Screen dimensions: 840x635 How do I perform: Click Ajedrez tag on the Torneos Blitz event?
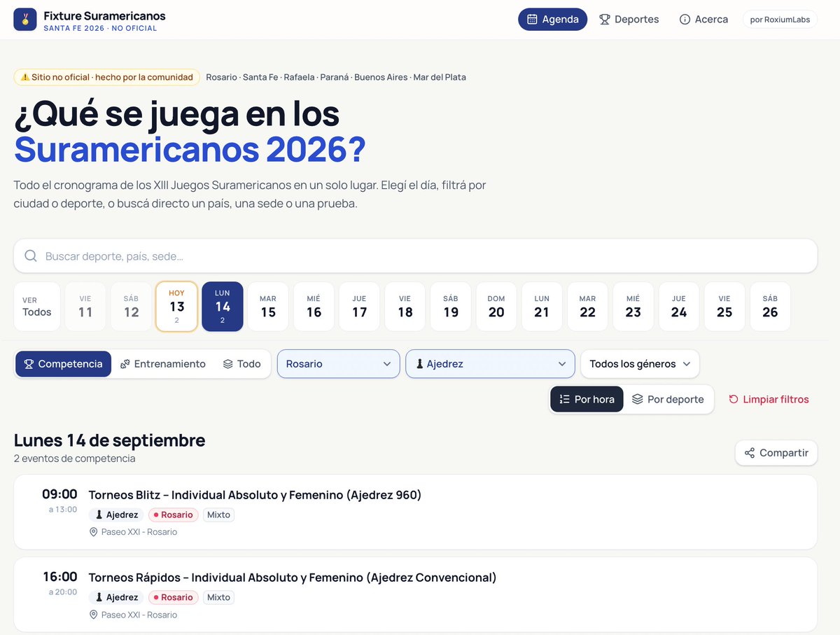point(116,515)
